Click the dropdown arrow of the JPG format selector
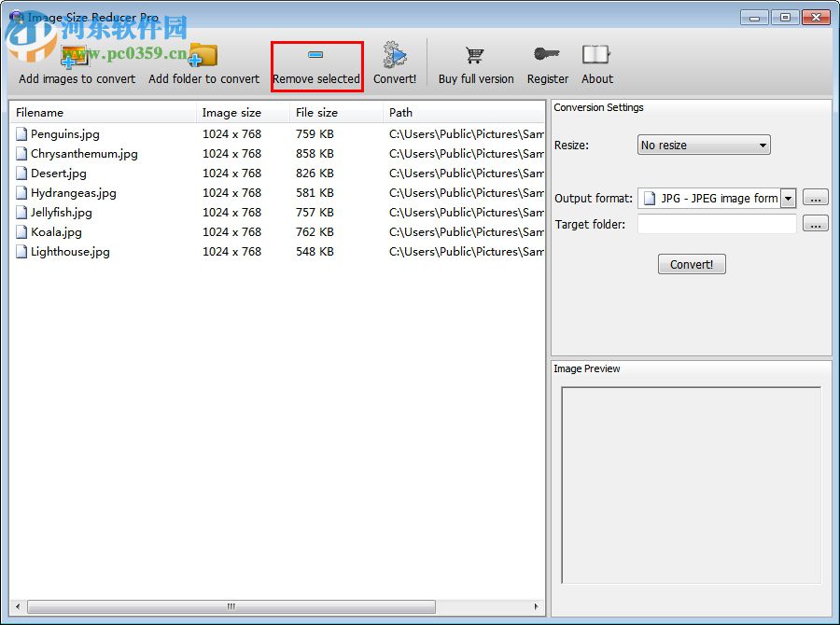 tap(788, 197)
